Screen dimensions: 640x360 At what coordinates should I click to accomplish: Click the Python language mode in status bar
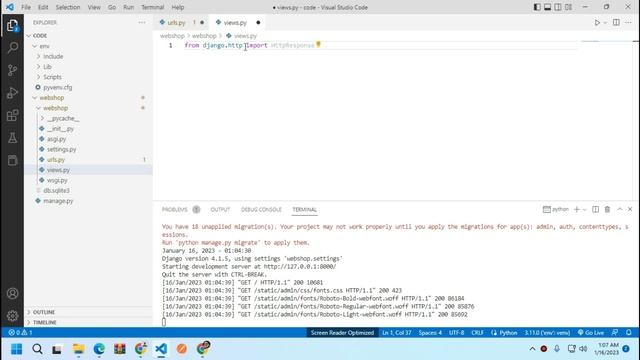504,333
